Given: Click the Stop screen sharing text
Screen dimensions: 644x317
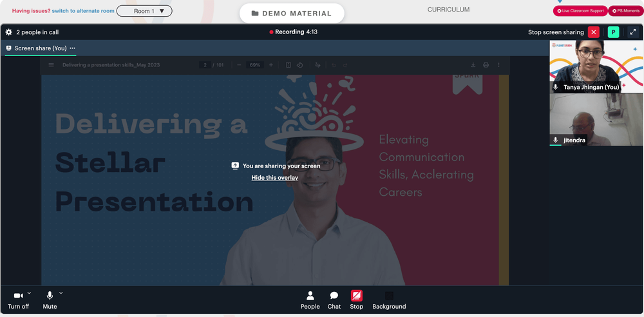Looking at the screenshot, I should (556, 32).
